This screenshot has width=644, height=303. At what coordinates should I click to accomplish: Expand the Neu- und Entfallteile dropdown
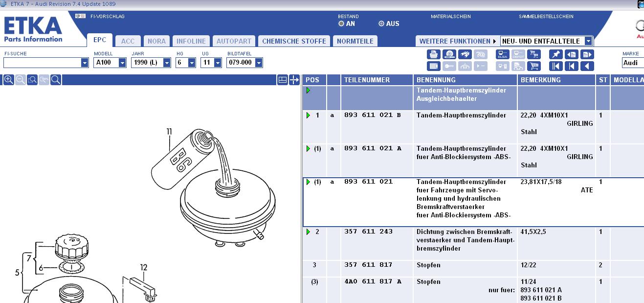(x=588, y=41)
